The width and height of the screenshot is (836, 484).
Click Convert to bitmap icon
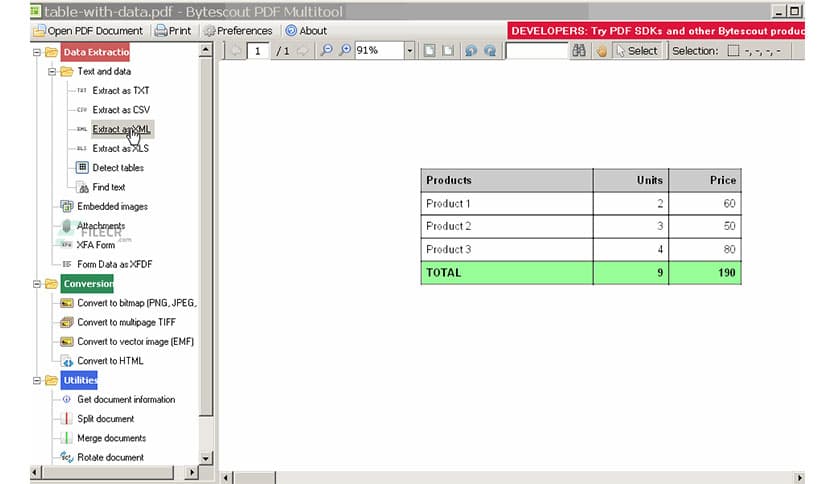[x=67, y=303]
